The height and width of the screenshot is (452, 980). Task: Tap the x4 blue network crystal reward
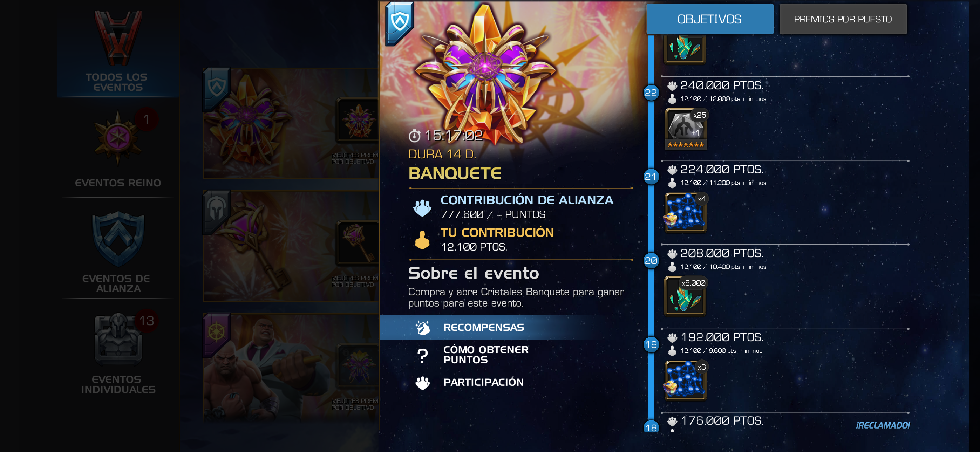[x=686, y=213]
